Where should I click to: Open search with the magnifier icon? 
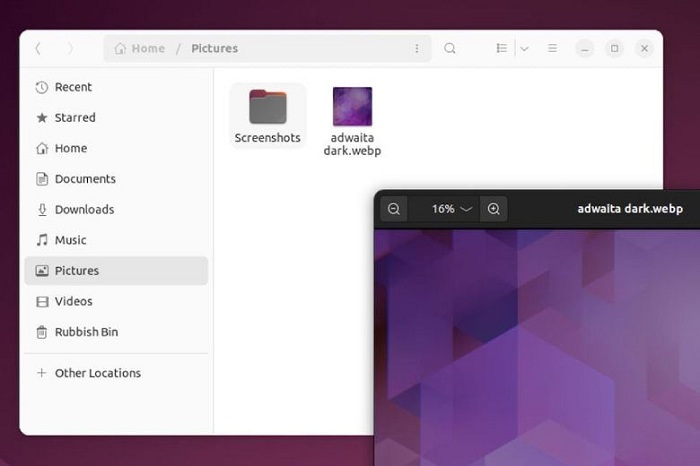click(x=450, y=48)
